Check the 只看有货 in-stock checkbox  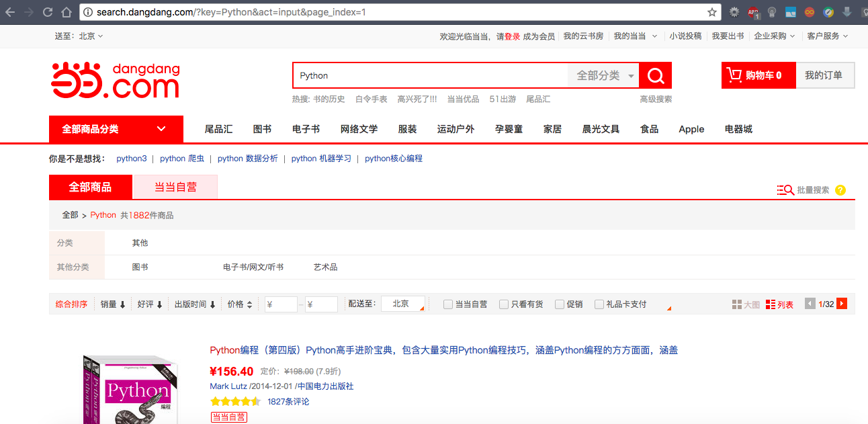[504, 304]
